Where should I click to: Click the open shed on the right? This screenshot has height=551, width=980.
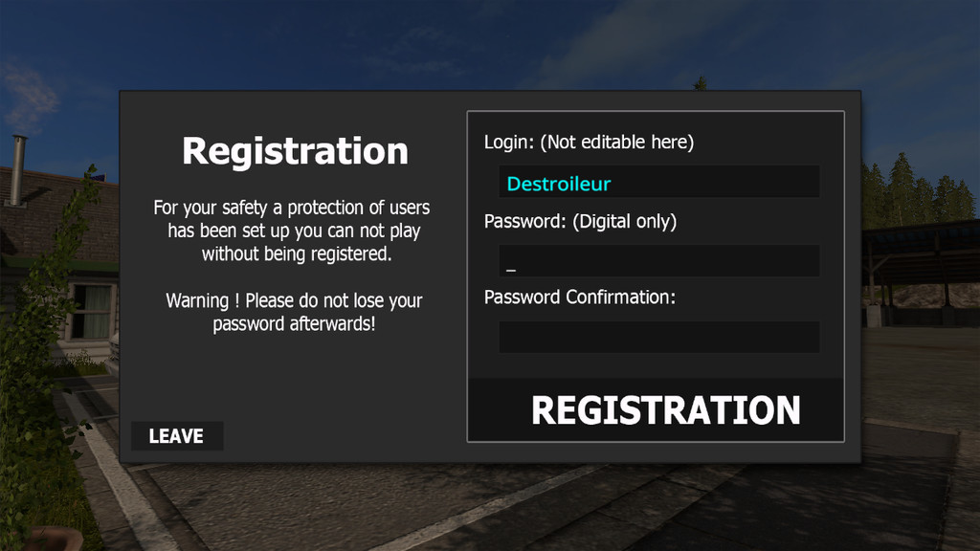coord(919,273)
